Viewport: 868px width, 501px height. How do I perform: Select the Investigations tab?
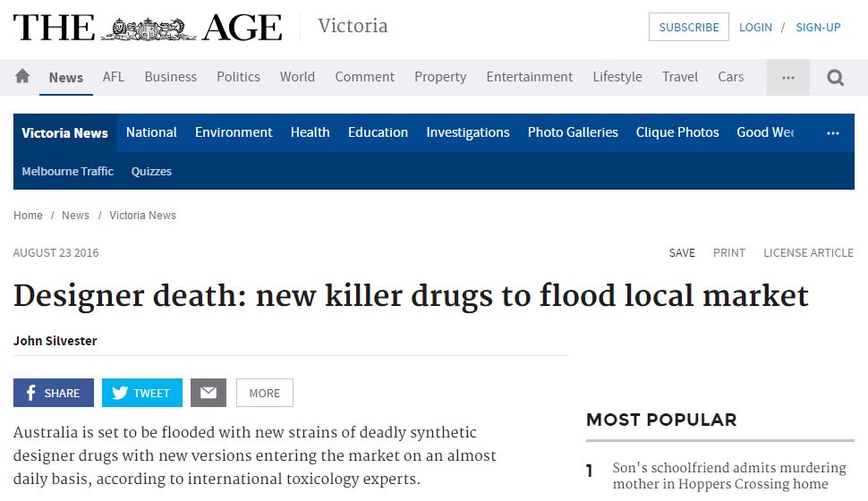tap(467, 132)
